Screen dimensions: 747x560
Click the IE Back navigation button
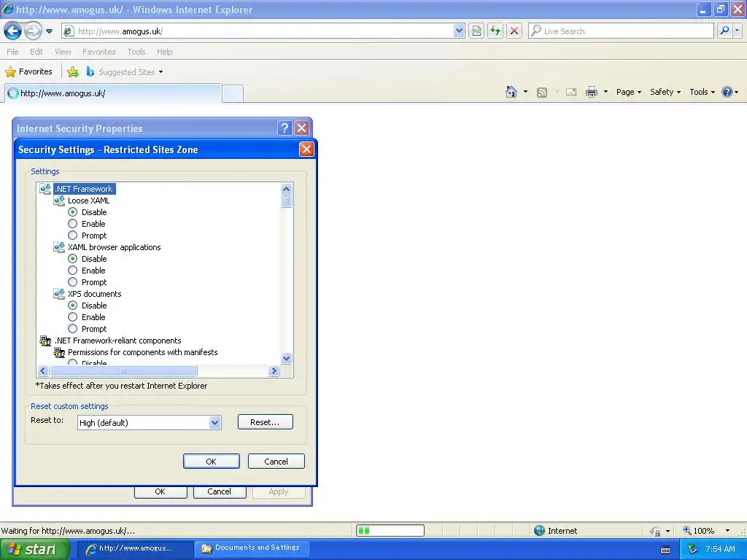coord(12,31)
